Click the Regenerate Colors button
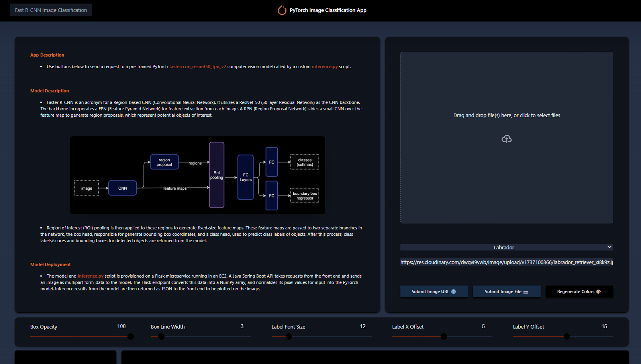The image size is (641, 364). (579, 292)
